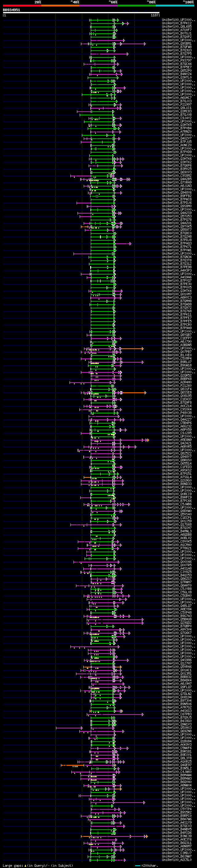Select hit label UniRef100_B7QFW8
The height and width of the screenshot is (868, 197).
[177, 47]
